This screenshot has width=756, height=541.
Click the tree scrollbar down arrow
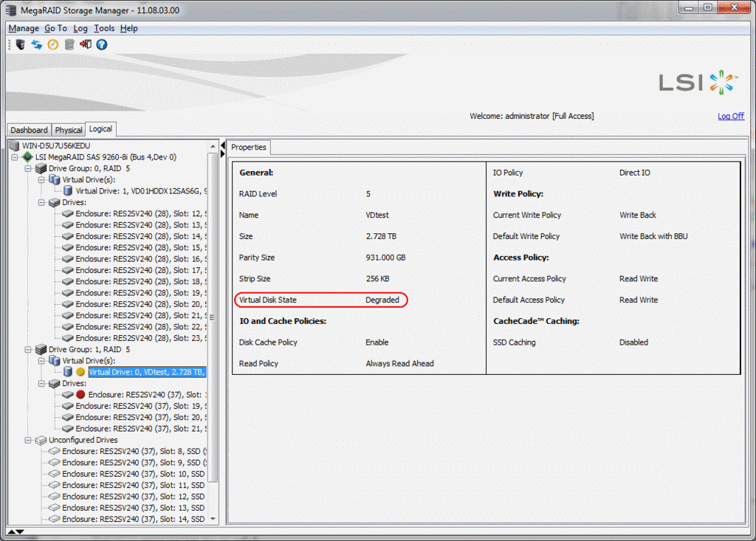213,520
